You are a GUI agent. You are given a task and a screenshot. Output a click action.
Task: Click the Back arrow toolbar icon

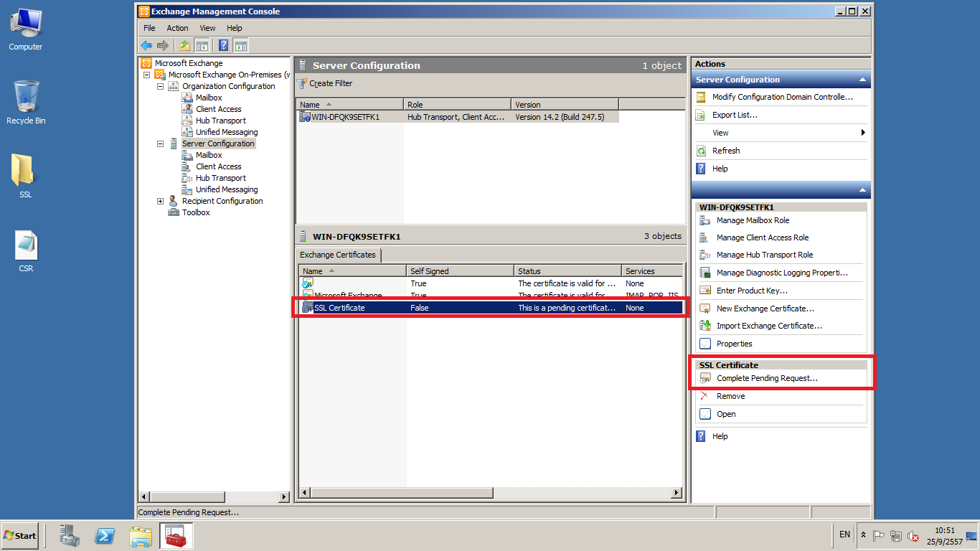pos(146,45)
